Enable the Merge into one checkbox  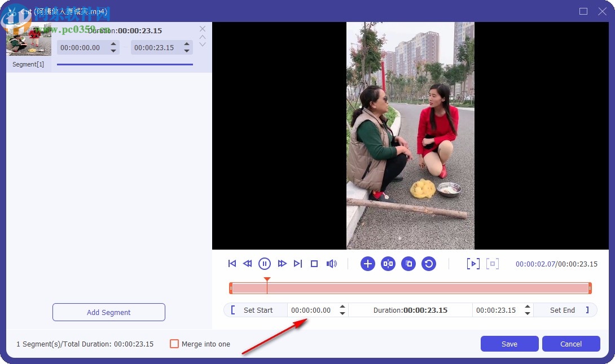click(x=174, y=344)
